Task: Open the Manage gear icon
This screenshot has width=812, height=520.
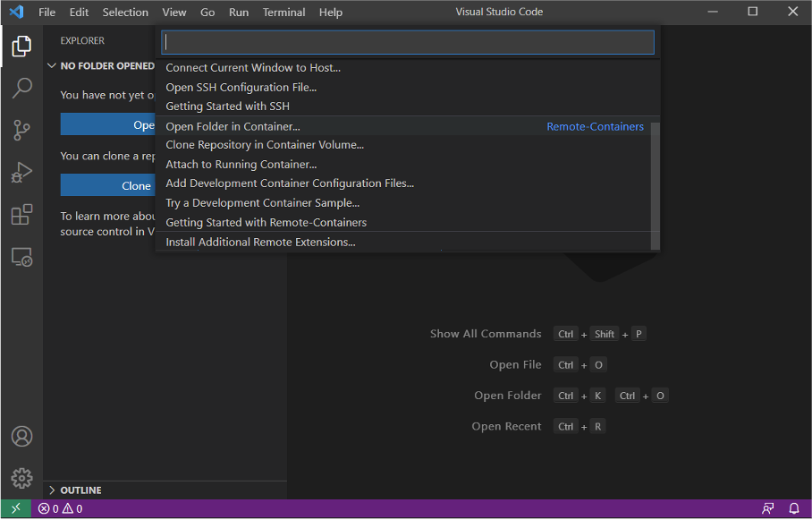Action: pos(21,479)
